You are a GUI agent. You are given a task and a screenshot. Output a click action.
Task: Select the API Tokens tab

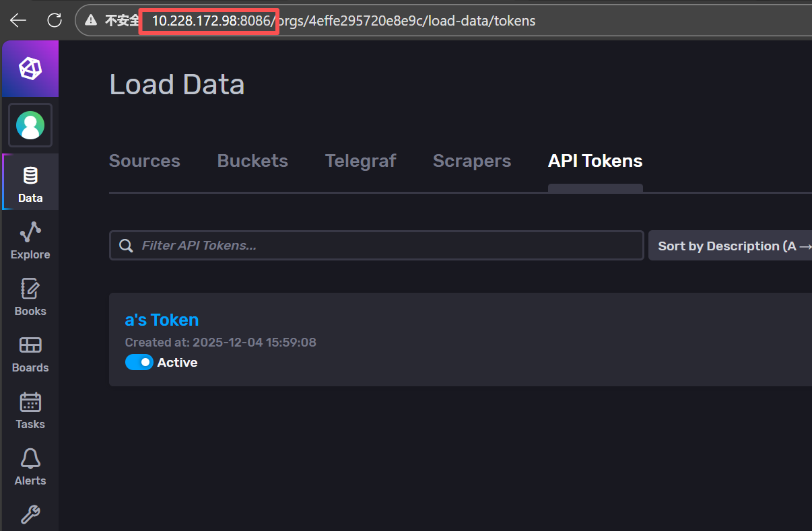tap(595, 162)
